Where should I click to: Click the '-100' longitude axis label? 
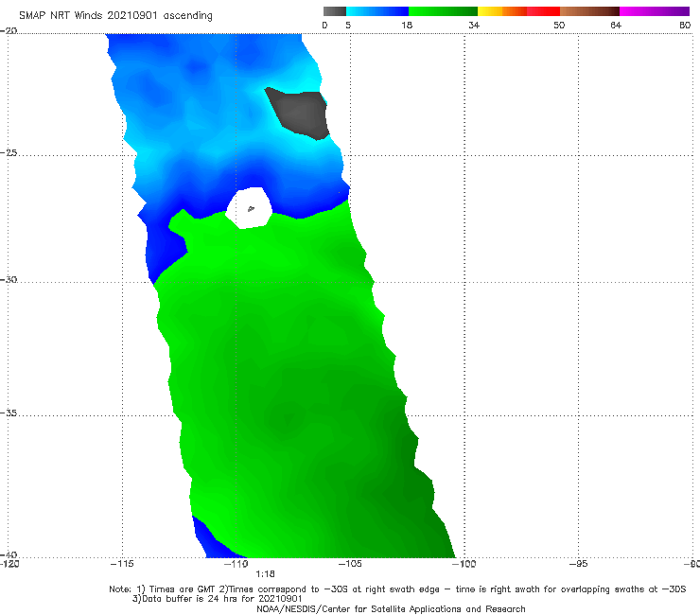(x=464, y=564)
